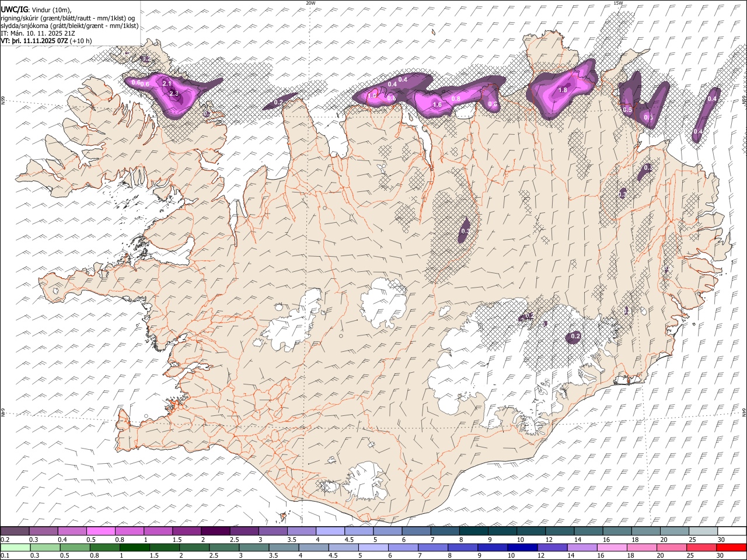
Task: Click the 15W longitude label
Action: [617, 3]
